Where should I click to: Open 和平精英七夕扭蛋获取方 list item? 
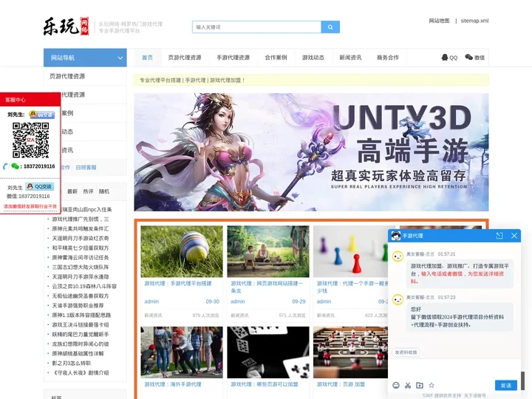tap(81, 248)
